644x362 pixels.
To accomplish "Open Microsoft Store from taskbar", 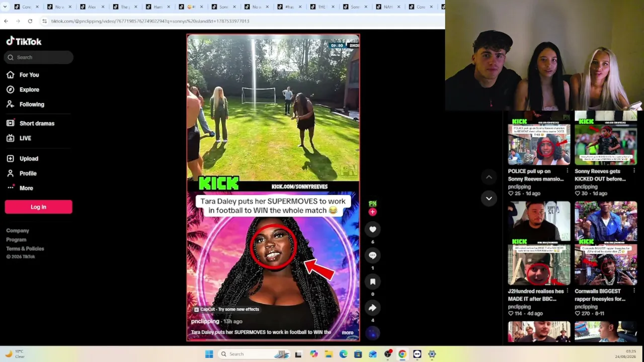I will click(x=358, y=354).
